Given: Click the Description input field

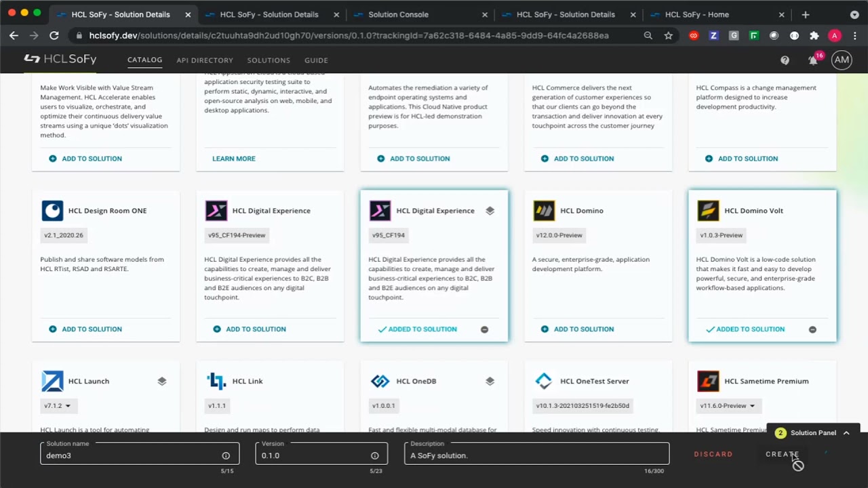Looking at the screenshot, I should point(536,454).
